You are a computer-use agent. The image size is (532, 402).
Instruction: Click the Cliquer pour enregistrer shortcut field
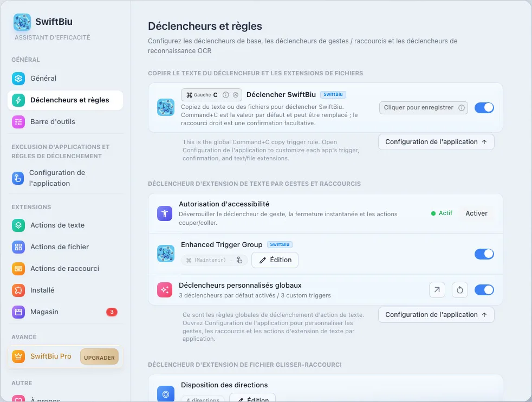424,107
